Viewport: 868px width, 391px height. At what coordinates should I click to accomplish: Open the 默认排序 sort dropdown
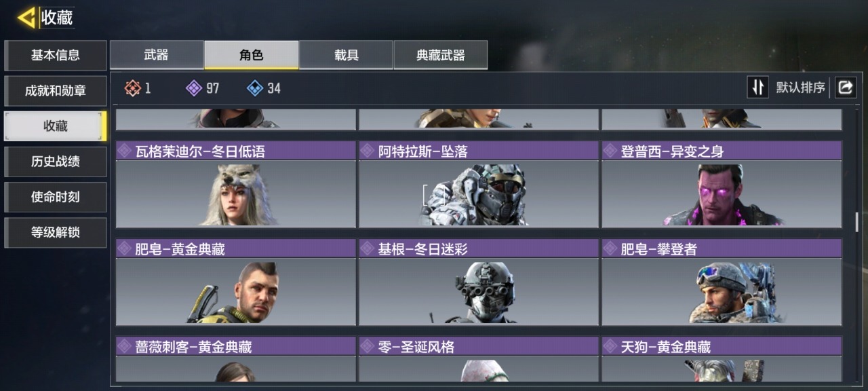(801, 88)
